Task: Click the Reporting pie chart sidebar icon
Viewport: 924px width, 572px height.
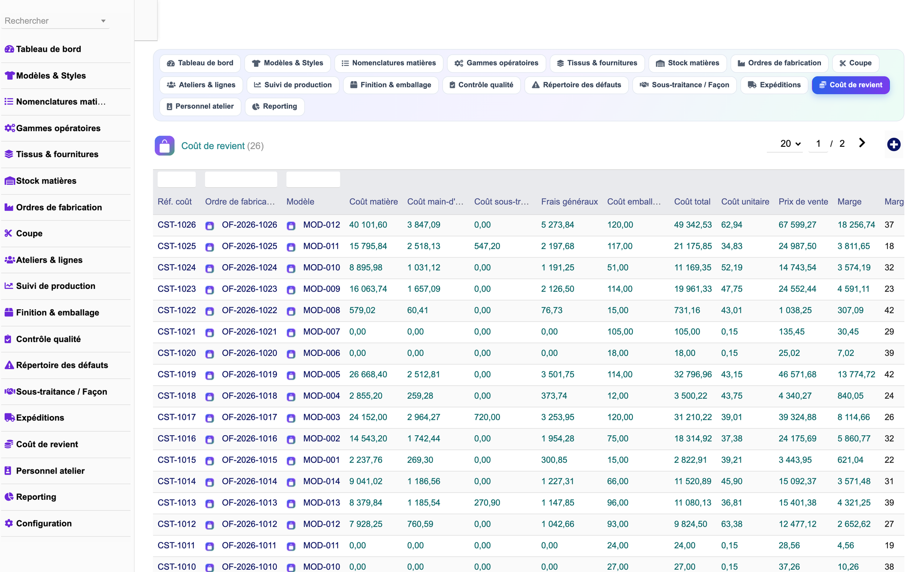Action: point(9,497)
